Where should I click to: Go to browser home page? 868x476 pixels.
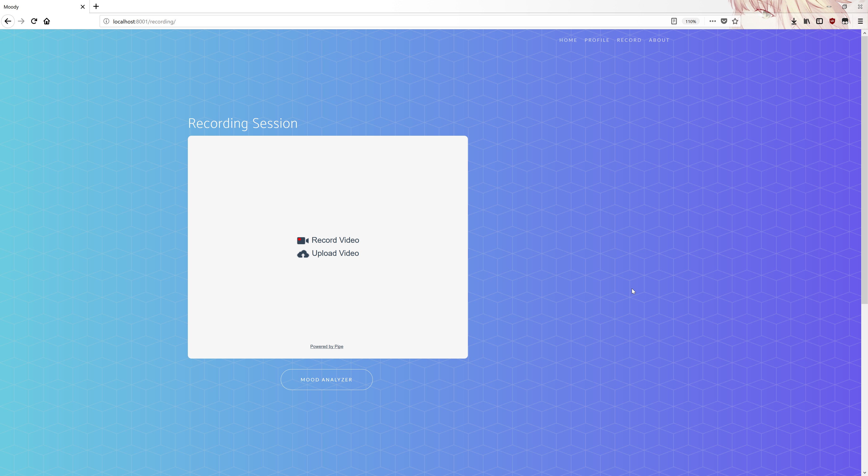coord(47,21)
